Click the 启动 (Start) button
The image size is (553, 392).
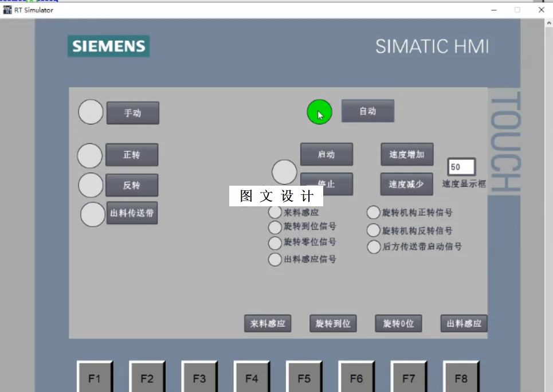327,154
